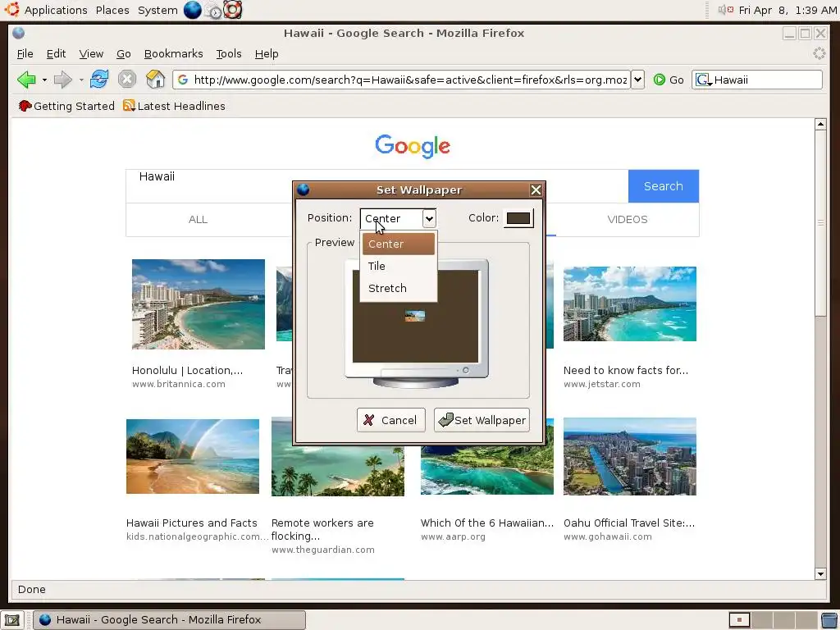Click the Show Desktop icon in bottom panel

tap(12, 620)
